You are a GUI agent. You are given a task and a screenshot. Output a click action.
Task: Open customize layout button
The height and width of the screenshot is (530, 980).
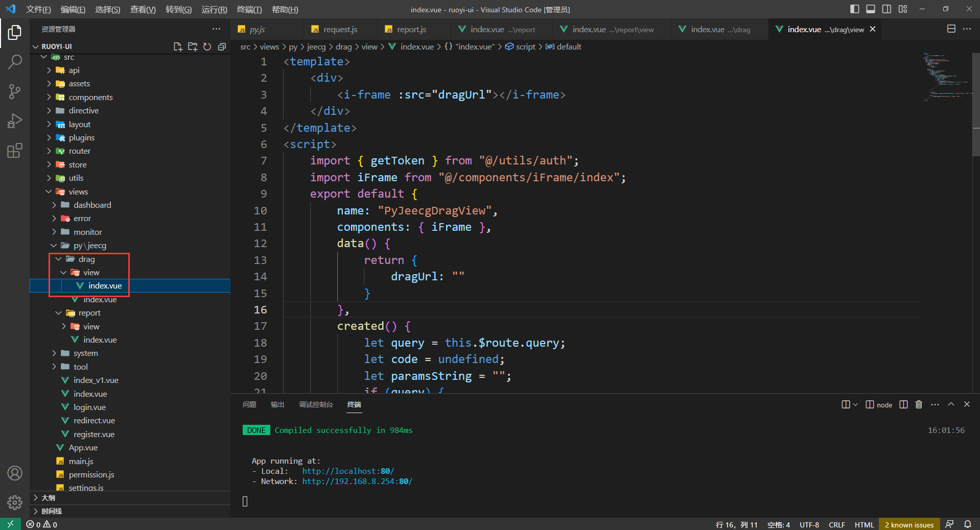pyautogui.click(x=903, y=9)
